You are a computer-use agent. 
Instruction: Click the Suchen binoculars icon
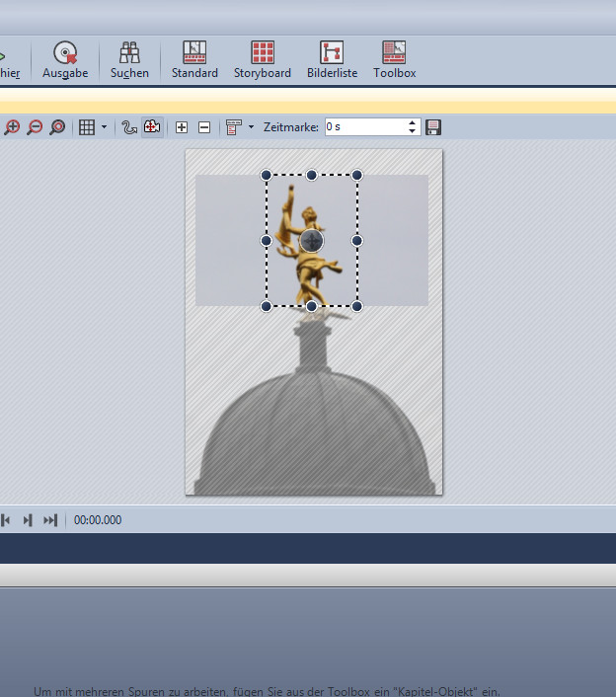point(129,60)
